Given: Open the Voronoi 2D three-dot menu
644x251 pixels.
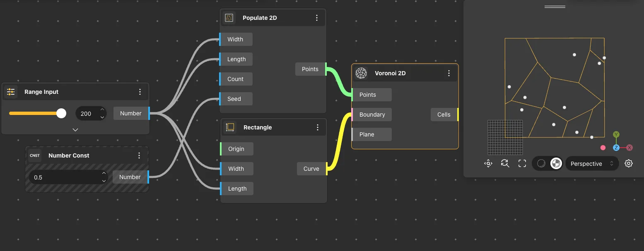Looking at the screenshot, I should click(x=449, y=73).
